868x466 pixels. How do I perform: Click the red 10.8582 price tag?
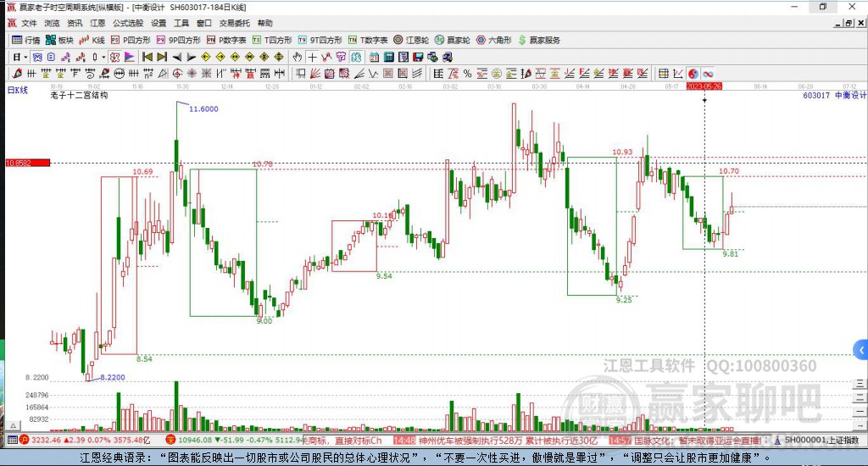pos(28,163)
